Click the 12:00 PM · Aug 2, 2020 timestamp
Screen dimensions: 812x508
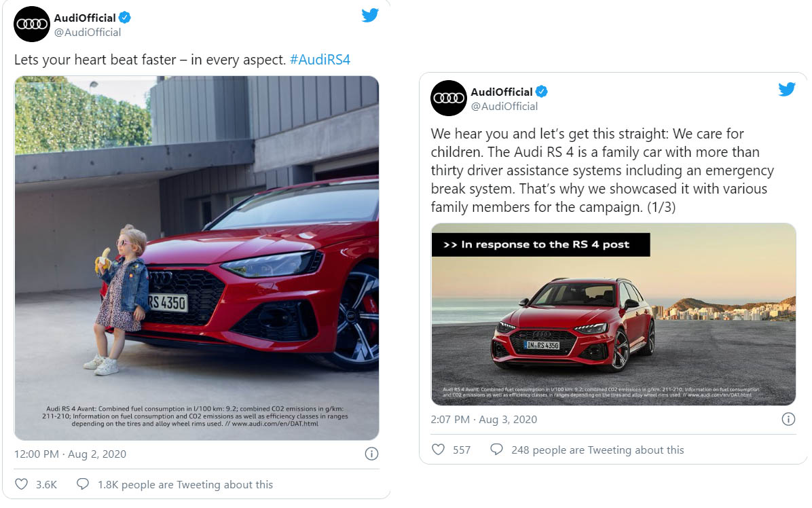70,454
